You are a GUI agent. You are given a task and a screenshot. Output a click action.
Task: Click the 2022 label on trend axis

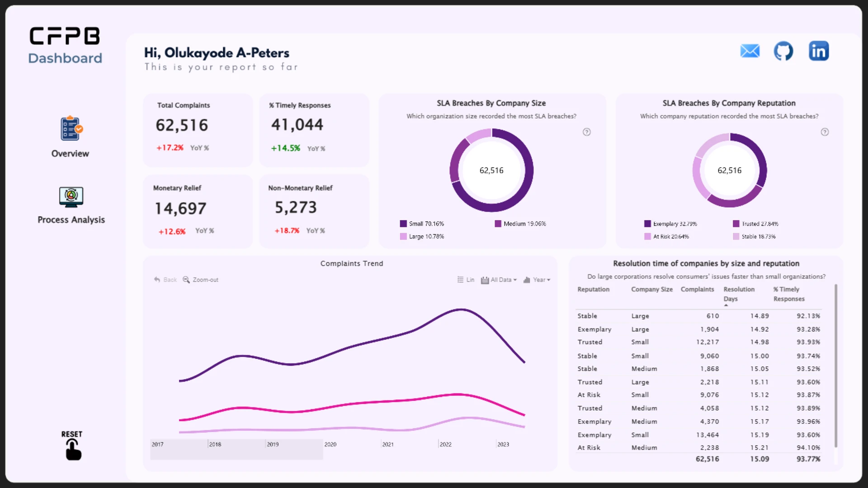(x=446, y=445)
